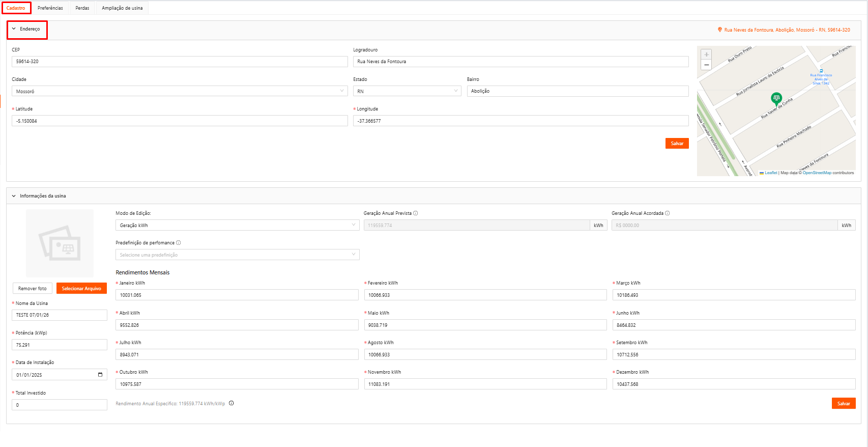This screenshot has width=868, height=447.
Task: Click the Potência (kWp) field
Action: [x=60, y=345]
